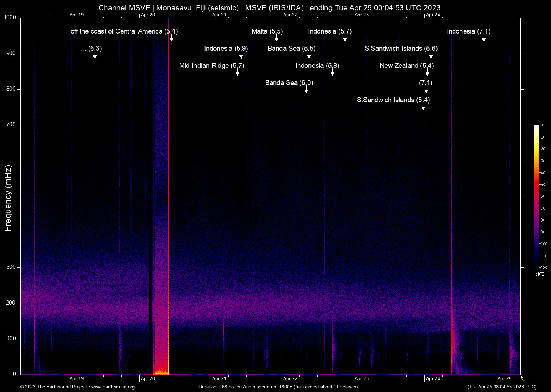Select the Indonesia (5.8) event label
Image resolution: width=551 pixels, height=392 pixels.
(317, 66)
